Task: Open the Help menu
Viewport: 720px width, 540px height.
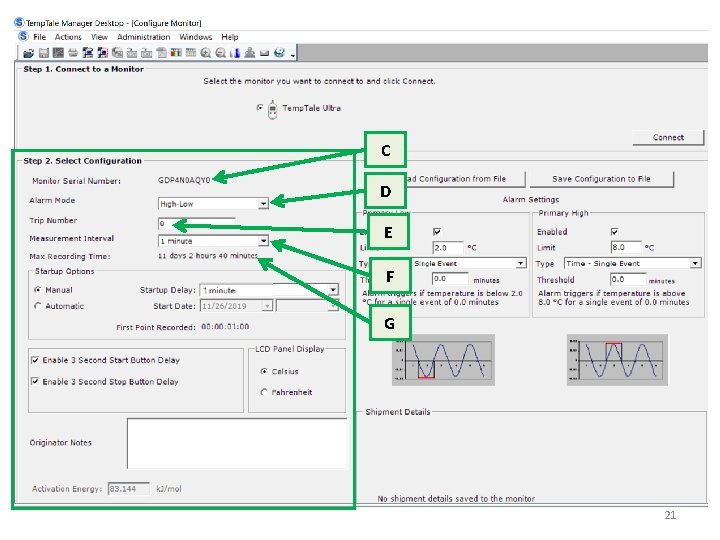Action: coord(230,37)
